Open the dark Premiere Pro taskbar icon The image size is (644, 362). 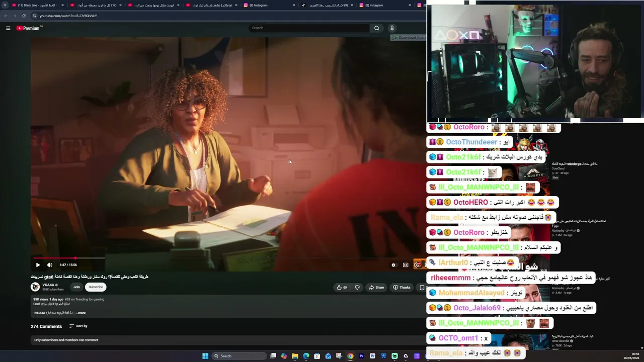click(x=361, y=356)
